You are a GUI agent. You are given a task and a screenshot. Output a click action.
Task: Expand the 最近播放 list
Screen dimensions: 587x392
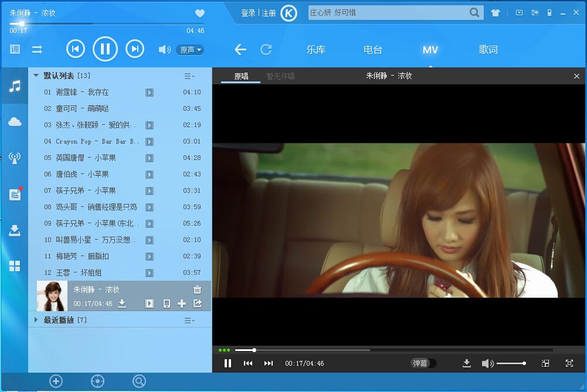[36, 320]
